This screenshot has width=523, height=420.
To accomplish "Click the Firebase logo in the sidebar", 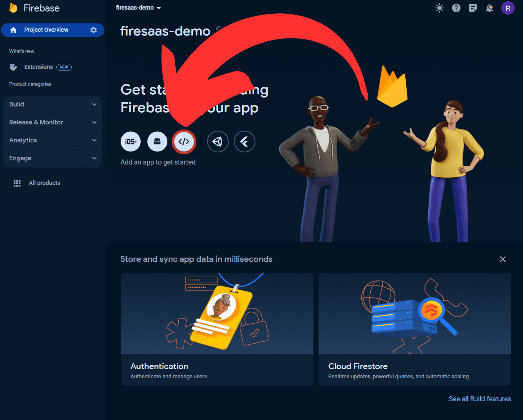I will click(x=35, y=8).
